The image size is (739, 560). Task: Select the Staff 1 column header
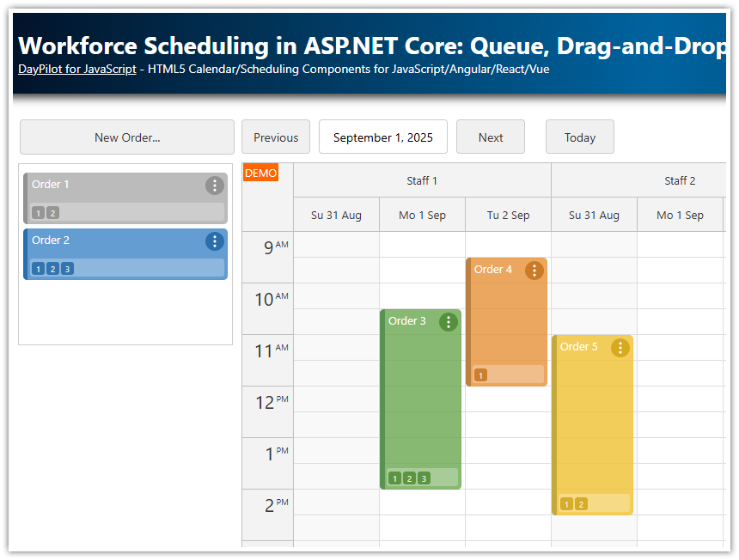(422, 180)
